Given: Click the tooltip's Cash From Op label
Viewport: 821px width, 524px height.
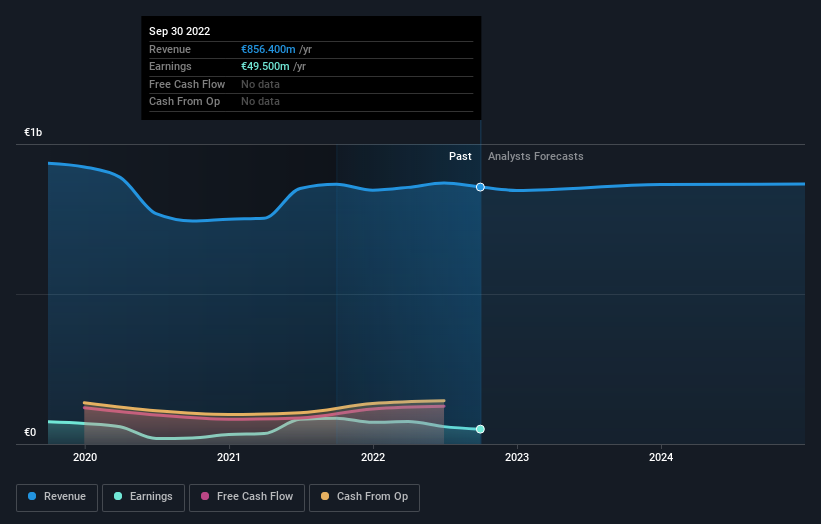Looking at the screenshot, I should click(x=184, y=102).
